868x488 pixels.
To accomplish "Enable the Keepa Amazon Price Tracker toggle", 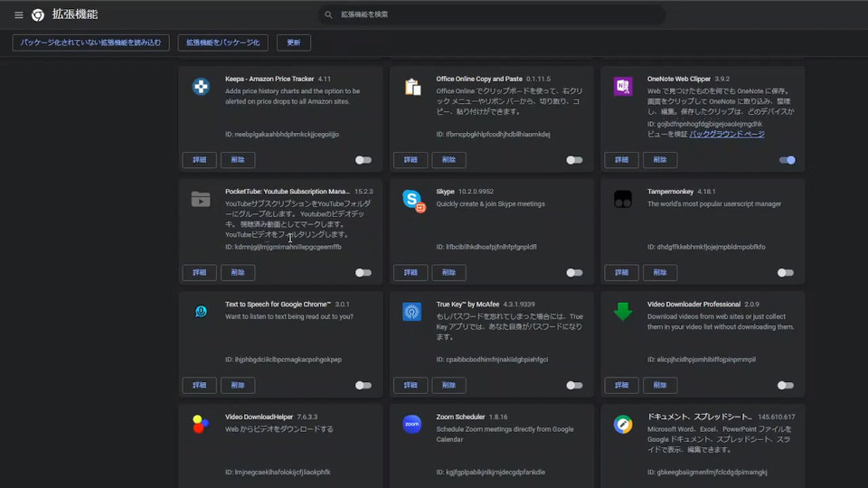I will [363, 160].
